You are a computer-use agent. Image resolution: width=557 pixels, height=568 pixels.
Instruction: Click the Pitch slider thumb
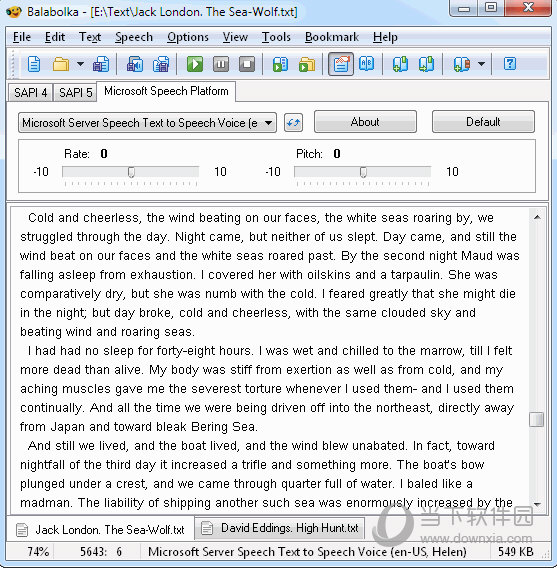pyautogui.click(x=363, y=172)
